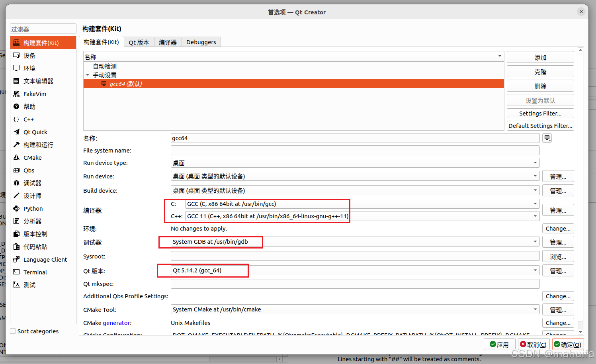Click the File system name input field
This screenshot has width=596, height=364.
tap(355, 151)
